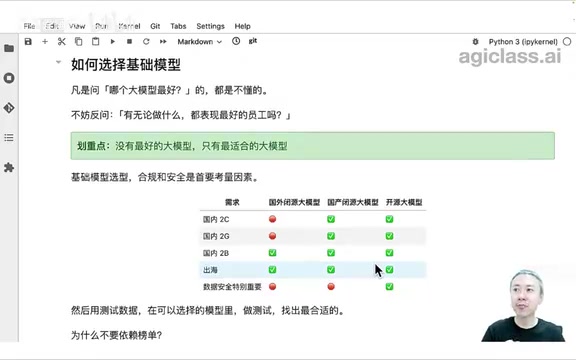Open running terminals and kernels sidebar

[9, 78]
